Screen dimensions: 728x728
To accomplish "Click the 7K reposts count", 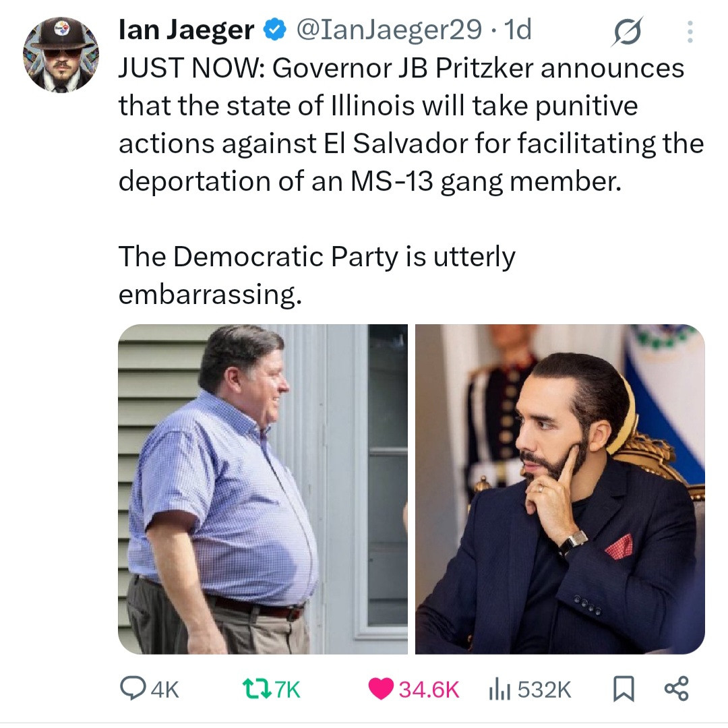I will (x=288, y=690).
